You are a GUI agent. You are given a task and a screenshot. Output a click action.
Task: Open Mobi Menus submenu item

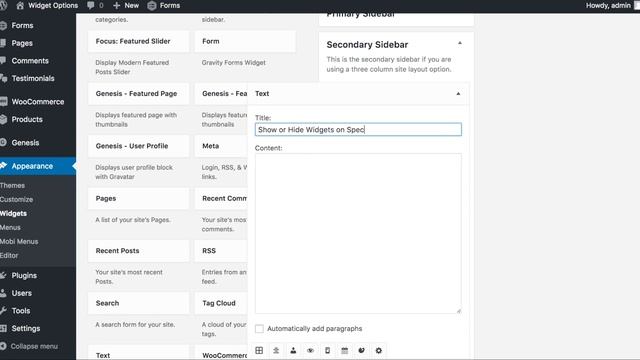point(19,241)
